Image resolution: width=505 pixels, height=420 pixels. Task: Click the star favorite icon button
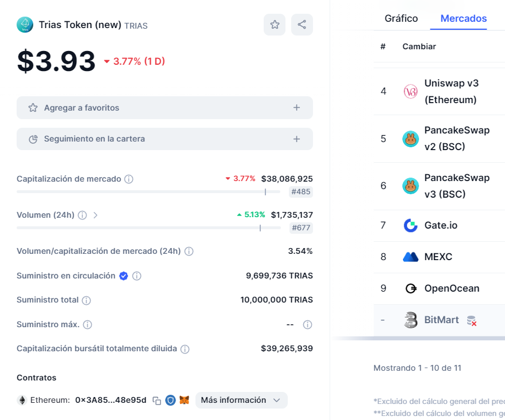click(x=275, y=25)
